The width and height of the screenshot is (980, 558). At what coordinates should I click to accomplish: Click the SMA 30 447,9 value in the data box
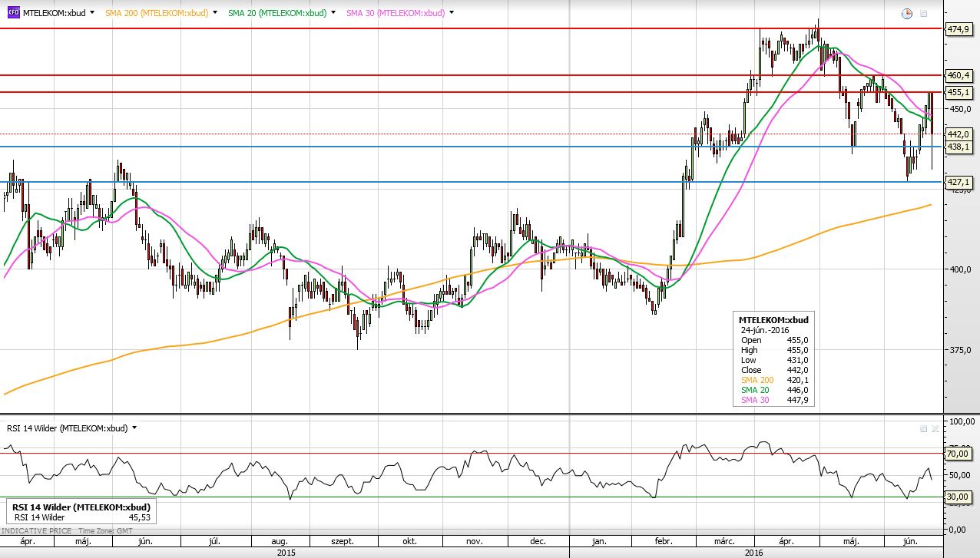coord(800,400)
